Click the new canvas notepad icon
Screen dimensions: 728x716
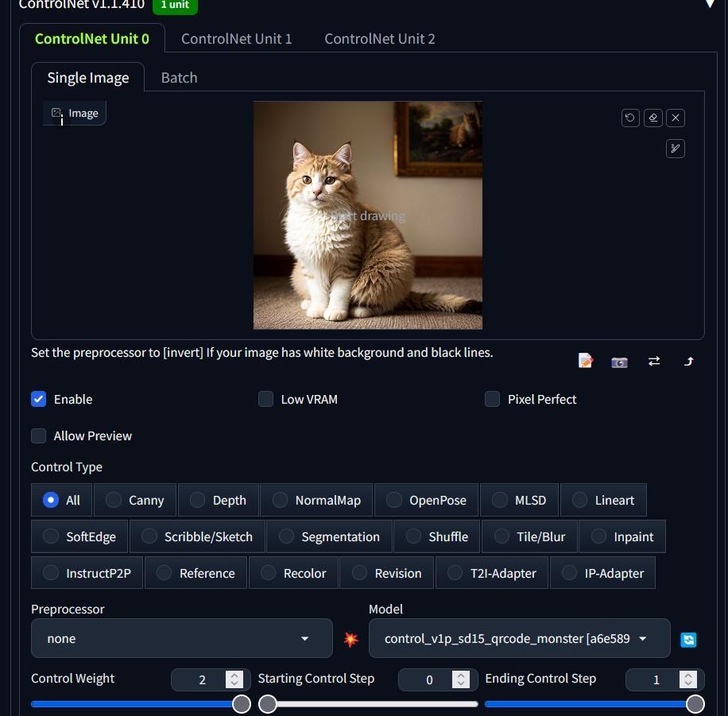coord(586,362)
